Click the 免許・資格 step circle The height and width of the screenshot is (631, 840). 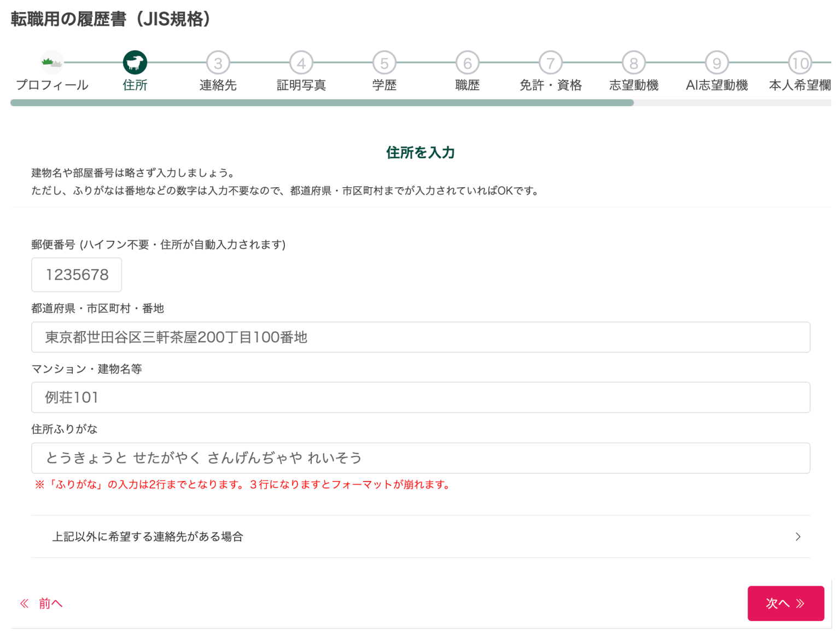(x=551, y=62)
